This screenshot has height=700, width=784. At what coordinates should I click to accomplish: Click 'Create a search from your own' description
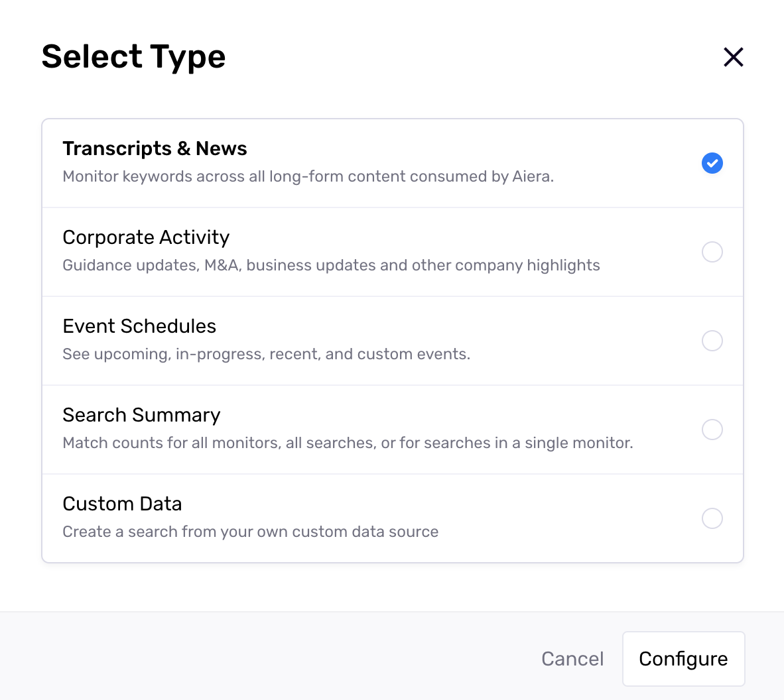[x=250, y=532]
